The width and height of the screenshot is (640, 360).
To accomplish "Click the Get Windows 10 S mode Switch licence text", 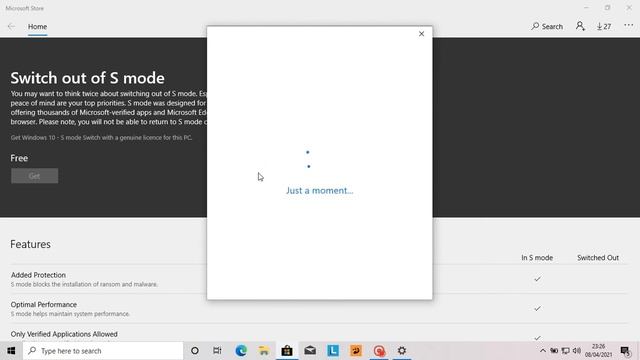I will click(101, 138).
